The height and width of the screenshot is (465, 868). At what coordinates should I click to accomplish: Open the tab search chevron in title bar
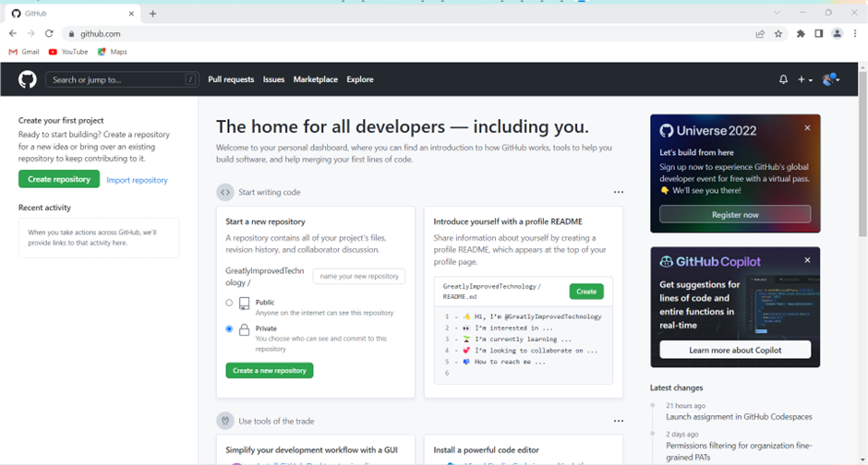point(777,13)
